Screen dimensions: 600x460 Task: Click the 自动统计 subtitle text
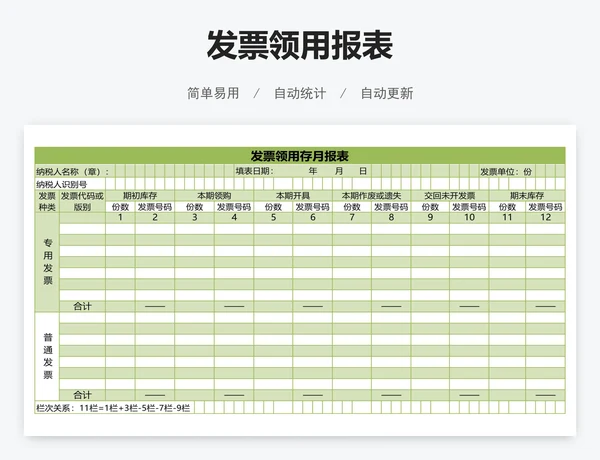(300, 93)
